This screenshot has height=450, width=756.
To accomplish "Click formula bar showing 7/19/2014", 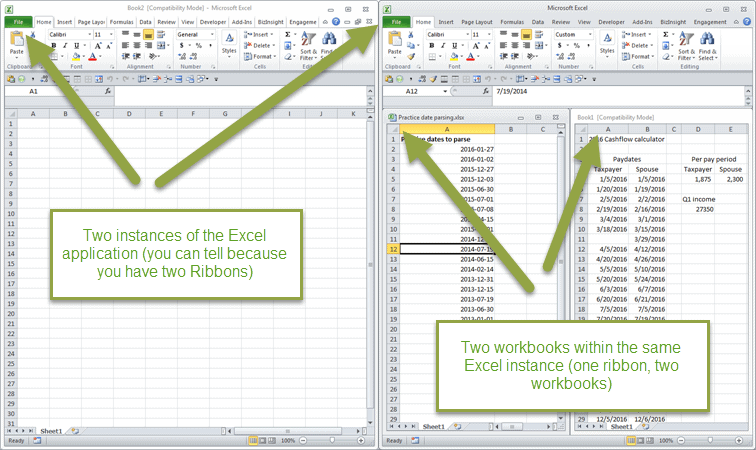I will (620, 91).
